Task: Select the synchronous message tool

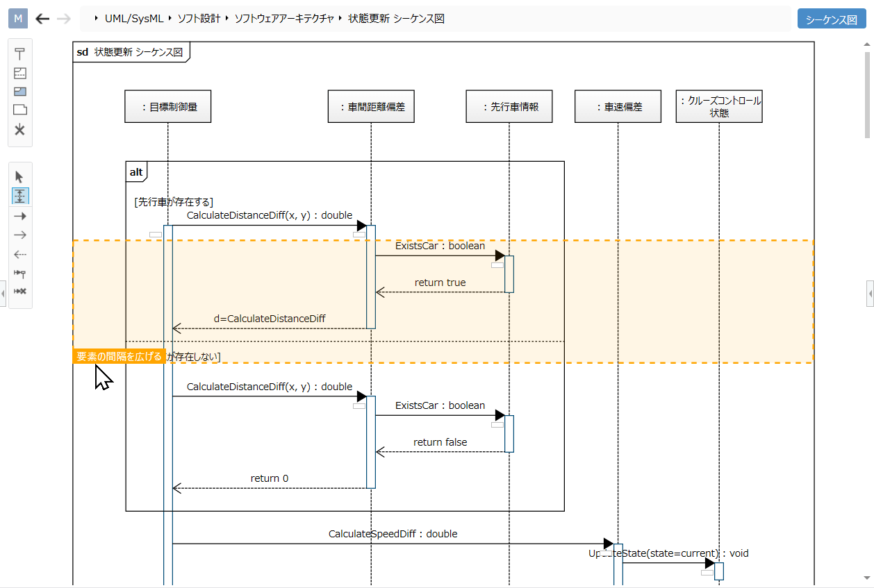Action: click(19, 215)
